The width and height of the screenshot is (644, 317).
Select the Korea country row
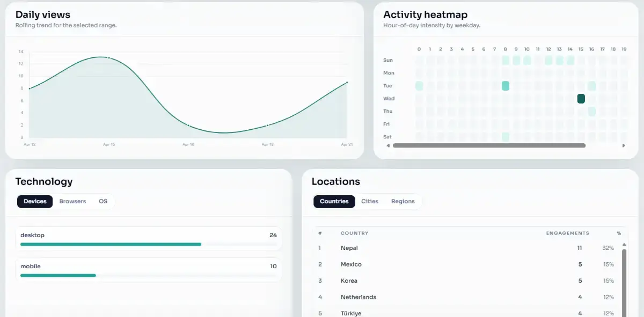point(466,281)
